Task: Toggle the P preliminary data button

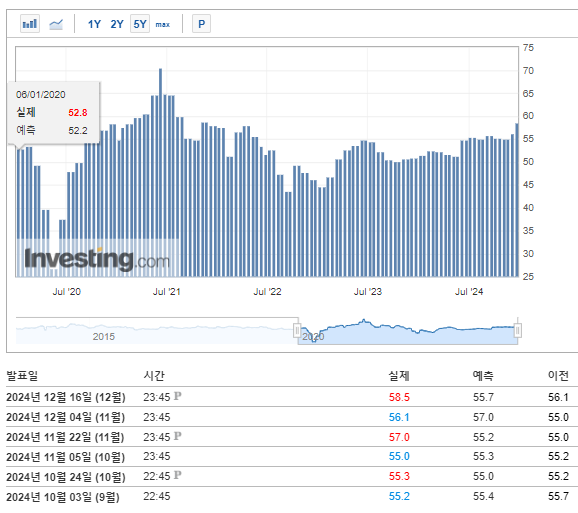Action: (x=202, y=24)
